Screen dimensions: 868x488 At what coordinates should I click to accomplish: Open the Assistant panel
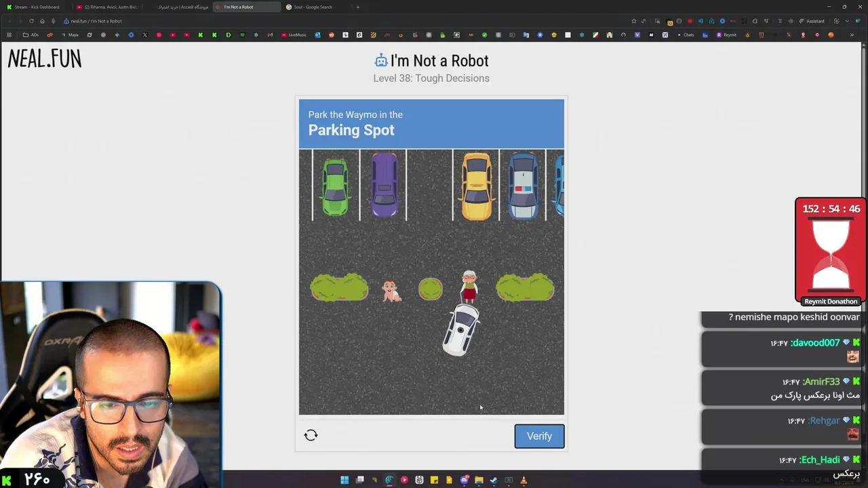[x=812, y=21]
